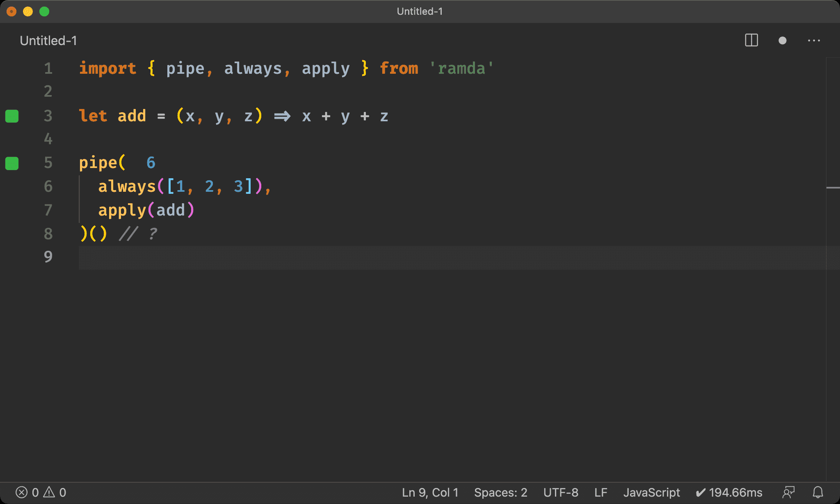Click the inline result value 6
The height and width of the screenshot is (504, 840).
[151, 163]
